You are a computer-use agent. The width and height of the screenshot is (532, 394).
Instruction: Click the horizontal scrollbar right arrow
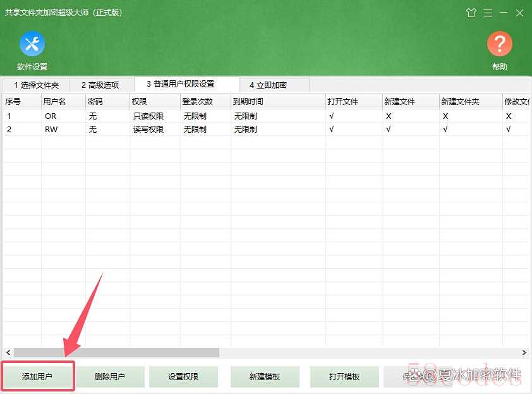[524, 352]
